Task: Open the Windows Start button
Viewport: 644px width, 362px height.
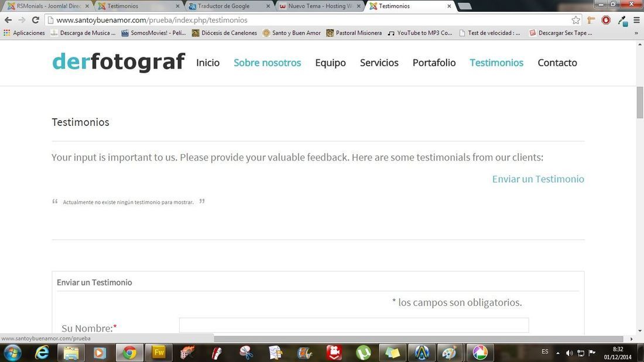Action: [x=12, y=353]
